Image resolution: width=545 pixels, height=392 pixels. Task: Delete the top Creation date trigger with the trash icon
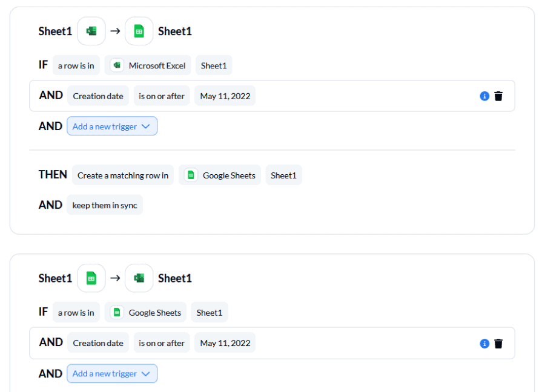pos(498,96)
